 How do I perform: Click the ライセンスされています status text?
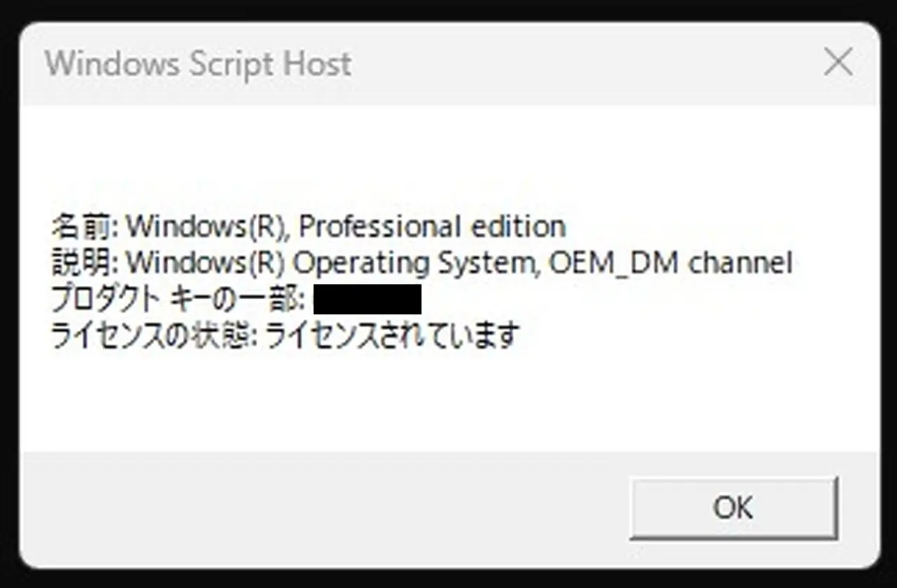[x=392, y=336]
